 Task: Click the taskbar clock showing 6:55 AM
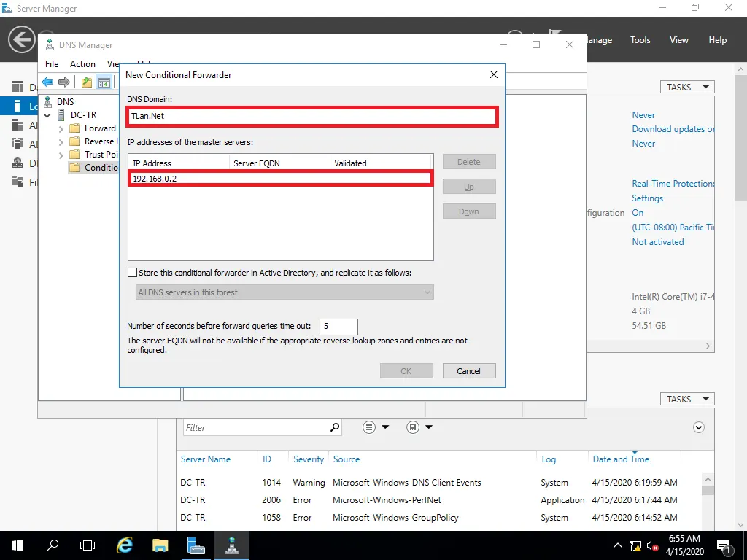[684, 545]
